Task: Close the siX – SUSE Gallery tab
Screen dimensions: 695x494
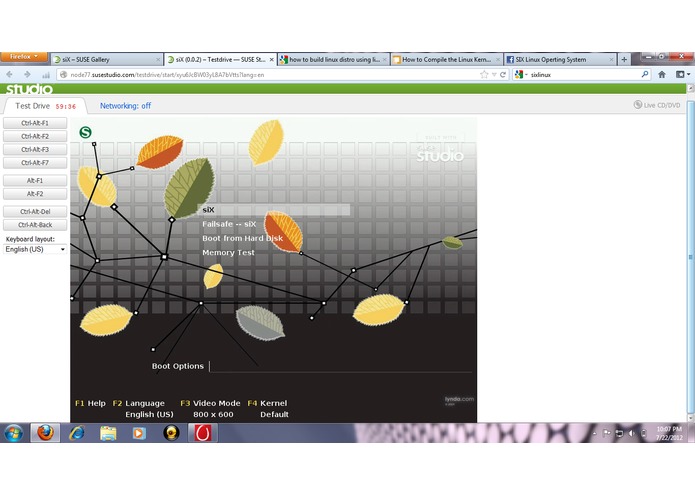Action: point(158,59)
